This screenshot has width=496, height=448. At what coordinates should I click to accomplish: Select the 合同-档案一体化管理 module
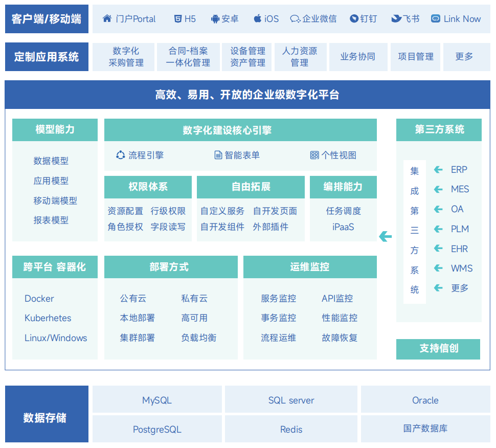188,57
